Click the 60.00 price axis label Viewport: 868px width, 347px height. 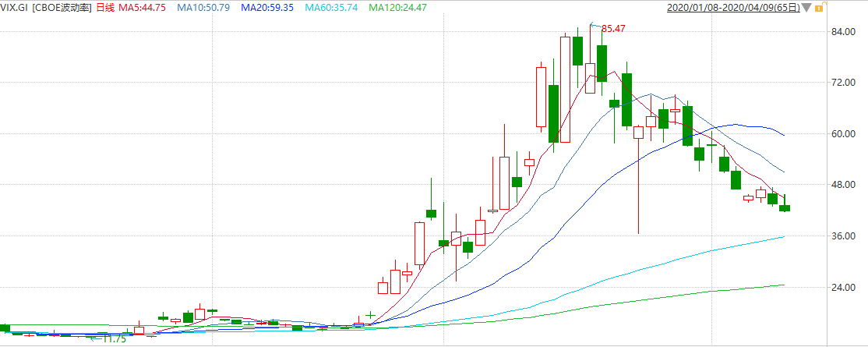click(x=844, y=133)
